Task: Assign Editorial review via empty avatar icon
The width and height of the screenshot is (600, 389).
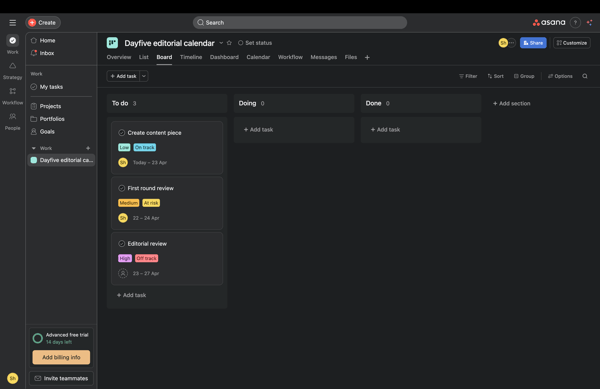Action: pyautogui.click(x=123, y=273)
